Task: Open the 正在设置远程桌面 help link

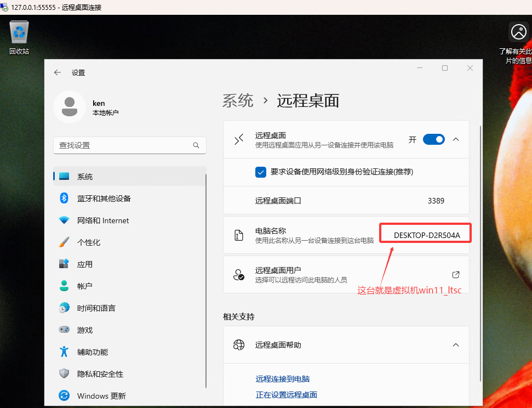Action: pyautogui.click(x=287, y=395)
